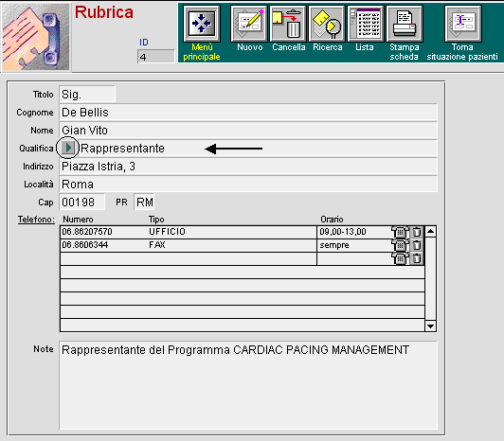
Task: Open the Menù principale icon
Action: coord(202,24)
